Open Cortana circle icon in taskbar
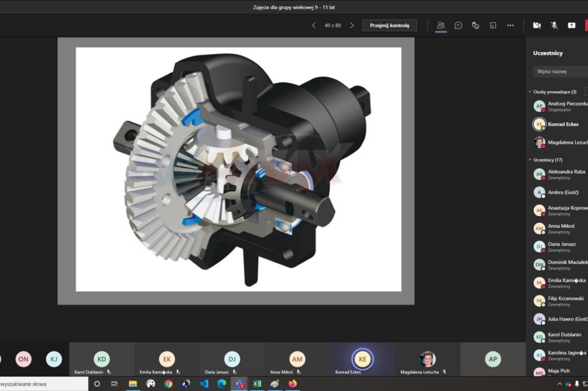This screenshot has width=588, height=391. pyautogui.click(x=97, y=384)
